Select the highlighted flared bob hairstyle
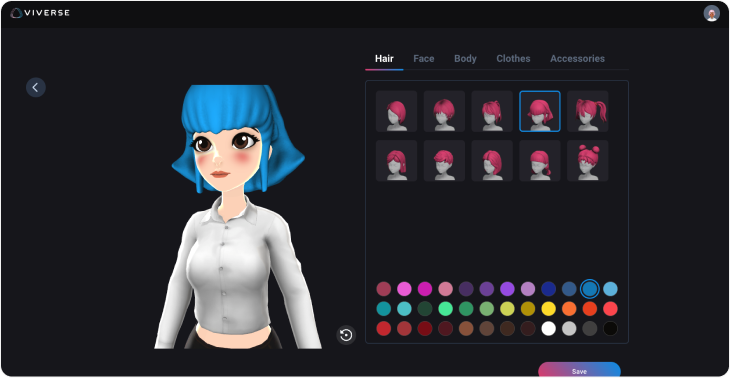Viewport: 730px width, 378px height. pyautogui.click(x=540, y=111)
